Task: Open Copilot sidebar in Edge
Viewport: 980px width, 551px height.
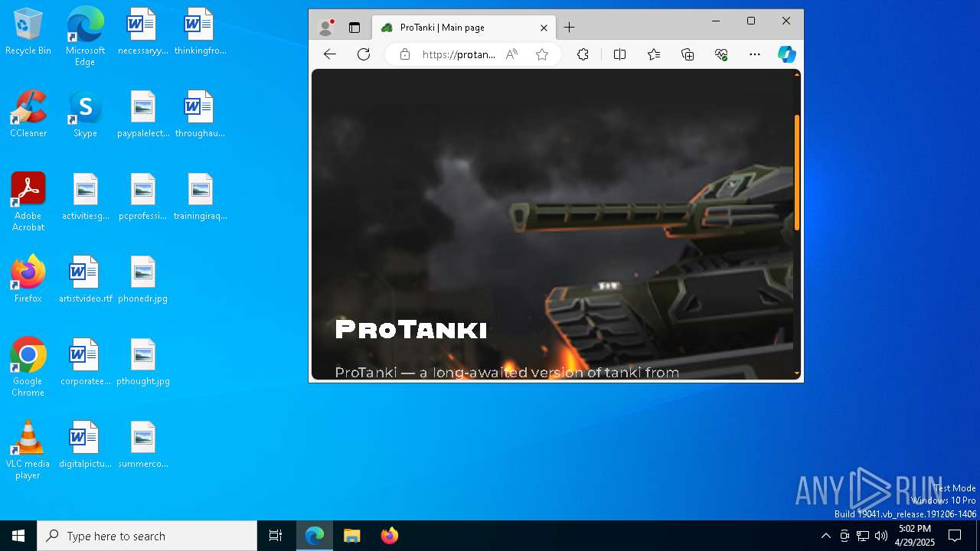Action: (x=787, y=54)
